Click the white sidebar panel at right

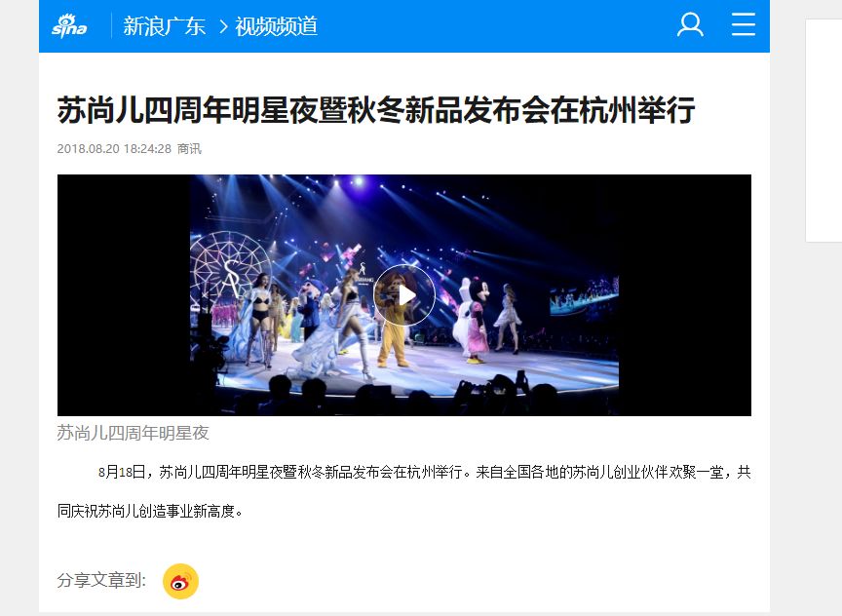823,131
